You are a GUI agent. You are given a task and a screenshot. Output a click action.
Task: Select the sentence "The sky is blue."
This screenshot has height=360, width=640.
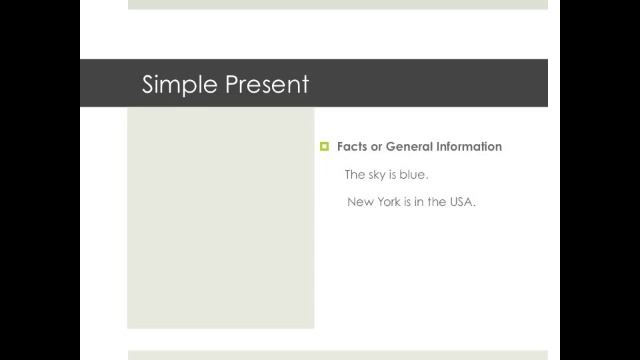point(386,175)
